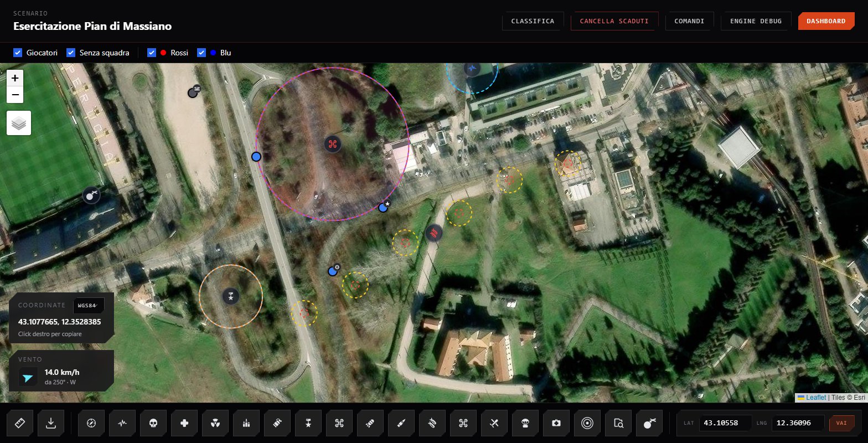Screen dimensions: 868x443
Task: Switch to the Engine Debug tab
Action: [756, 21]
